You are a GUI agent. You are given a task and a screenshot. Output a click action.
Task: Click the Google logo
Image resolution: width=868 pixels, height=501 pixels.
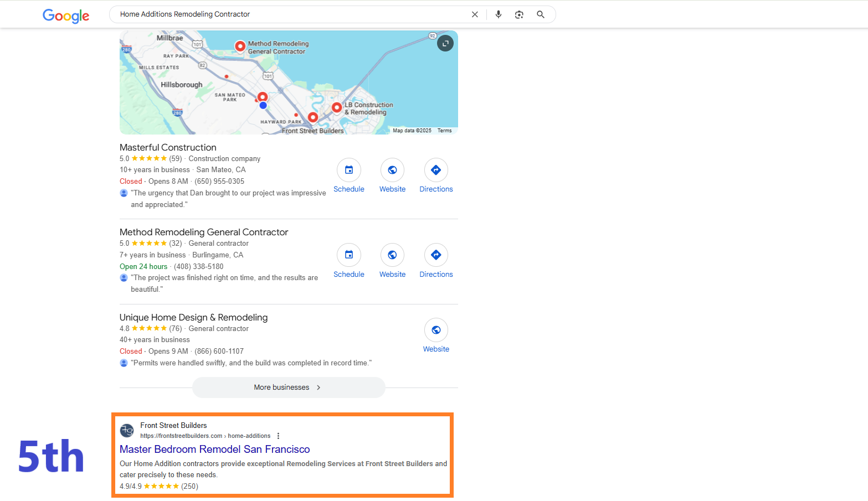coord(66,16)
